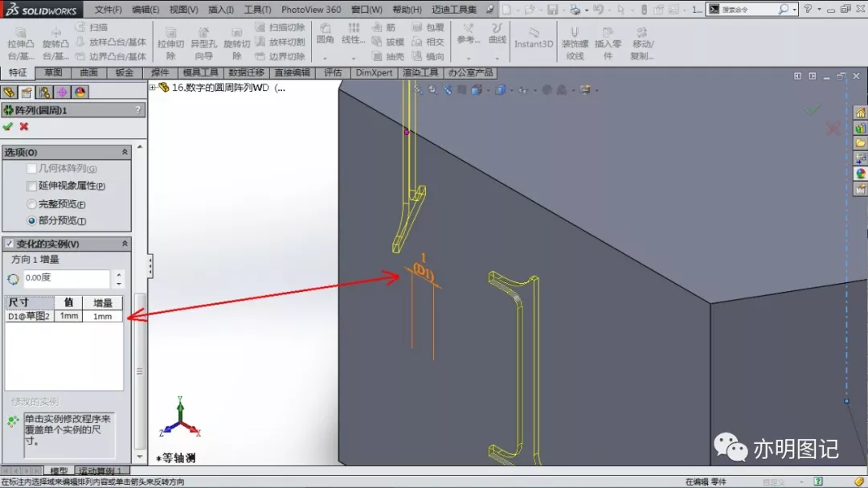This screenshot has height=488, width=868.
Task: Open the Fillet (圆角) dropdown arrow
Action: click(x=325, y=58)
